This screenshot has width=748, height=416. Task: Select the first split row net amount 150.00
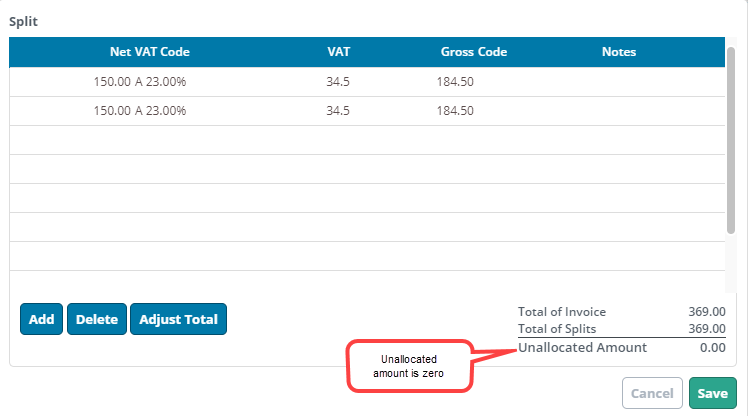coord(112,82)
